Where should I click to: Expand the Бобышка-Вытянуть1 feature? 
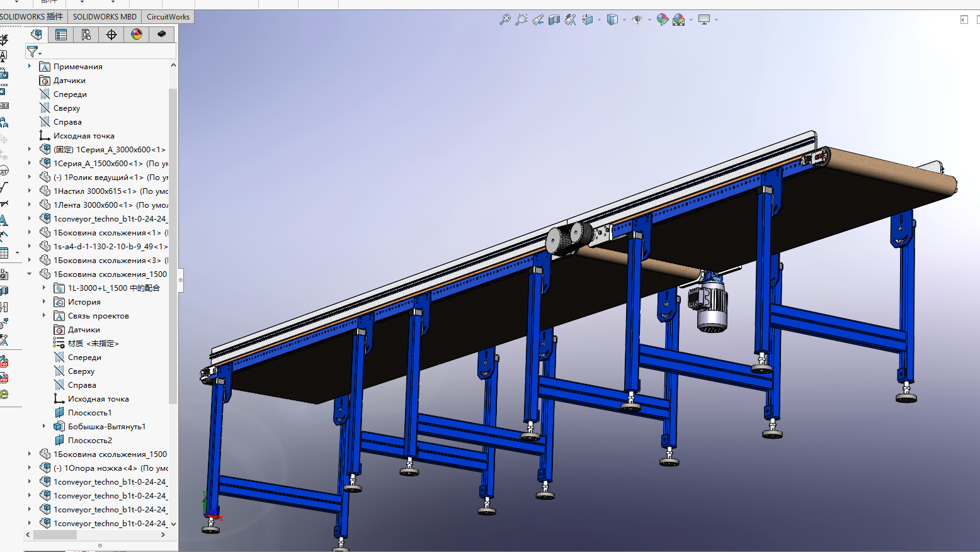coord(44,426)
